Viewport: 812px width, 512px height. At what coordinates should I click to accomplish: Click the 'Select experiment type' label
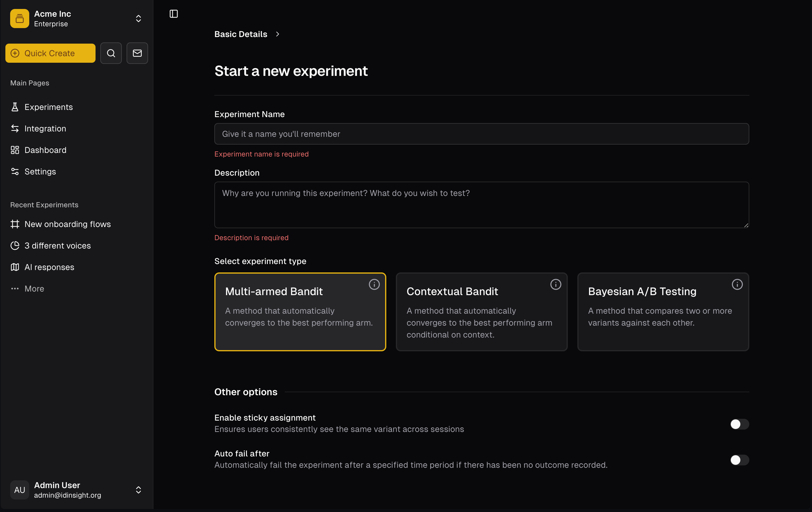click(260, 261)
